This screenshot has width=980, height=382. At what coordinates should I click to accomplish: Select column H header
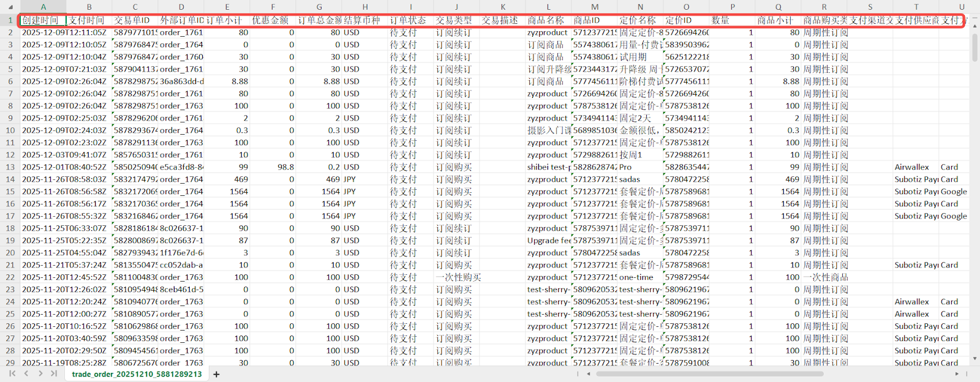(365, 7)
